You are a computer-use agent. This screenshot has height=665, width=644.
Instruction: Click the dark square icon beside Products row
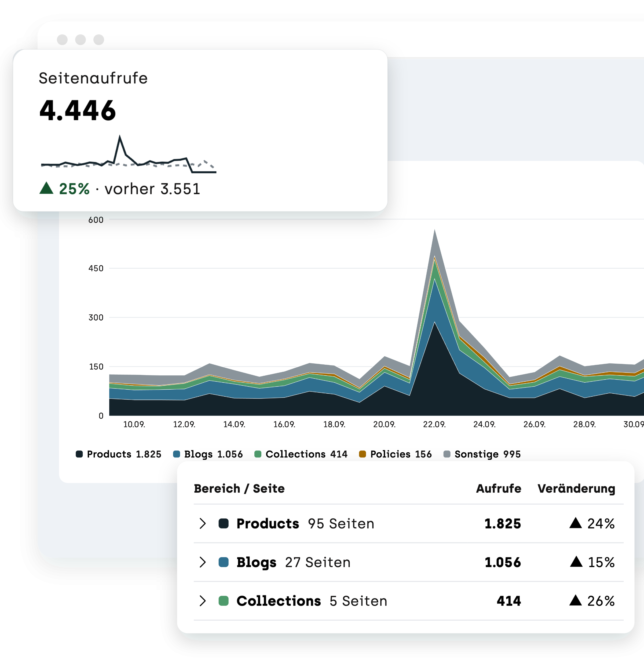(x=223, y=523)
